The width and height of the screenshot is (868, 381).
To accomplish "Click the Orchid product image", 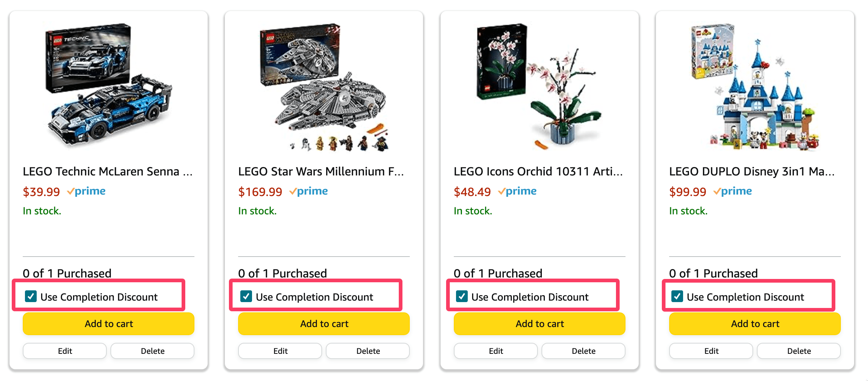I will (x=539, y=84).
